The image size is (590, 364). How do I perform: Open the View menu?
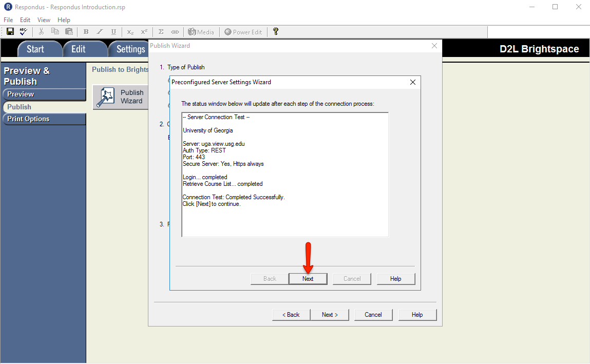pos(44,20)
